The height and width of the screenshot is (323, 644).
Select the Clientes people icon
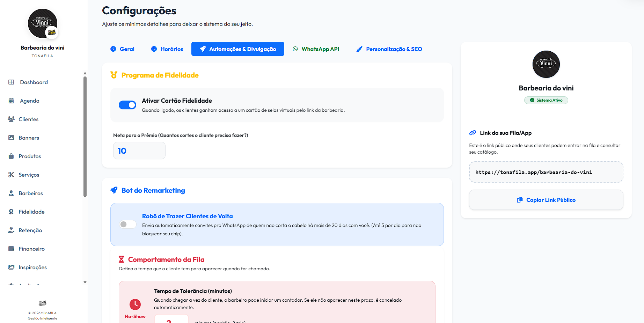point(11,119)
